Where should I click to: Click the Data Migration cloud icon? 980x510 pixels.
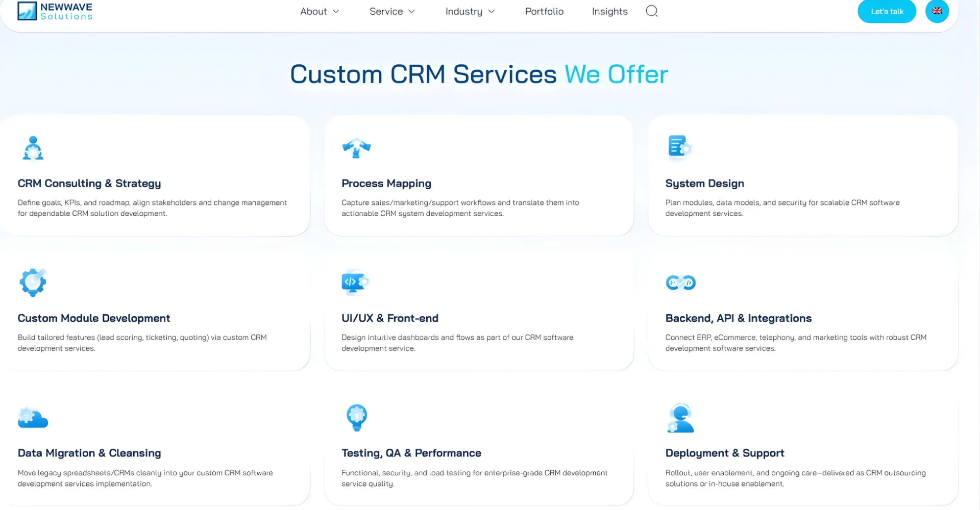coord(33,418)
